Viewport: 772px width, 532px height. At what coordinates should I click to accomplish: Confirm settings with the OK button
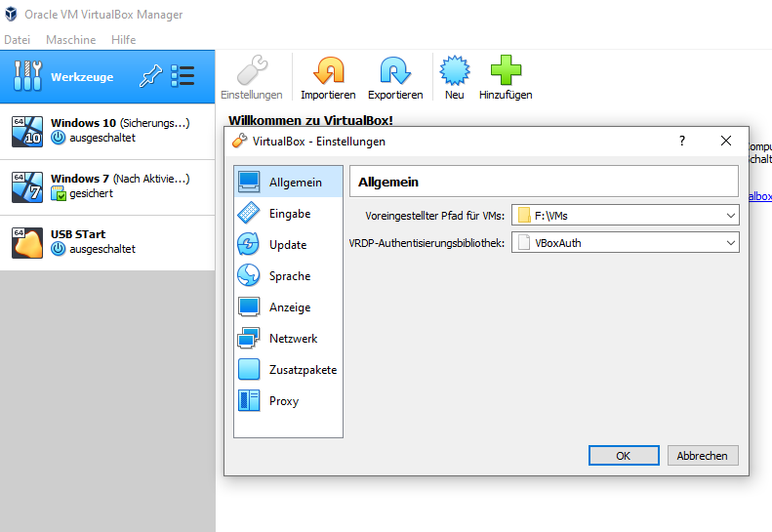click(x=624, y=456)
